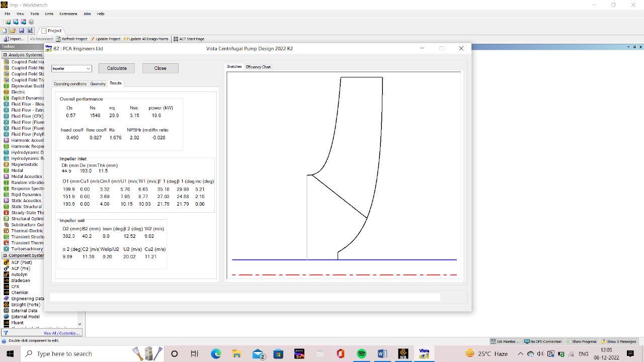644x362 pixels.
Task: Select the Sketches tab
Action: 234,66
